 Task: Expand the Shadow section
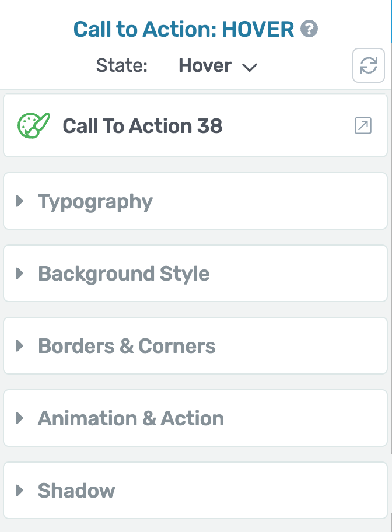pyautogui.click(x=76, y=491)
